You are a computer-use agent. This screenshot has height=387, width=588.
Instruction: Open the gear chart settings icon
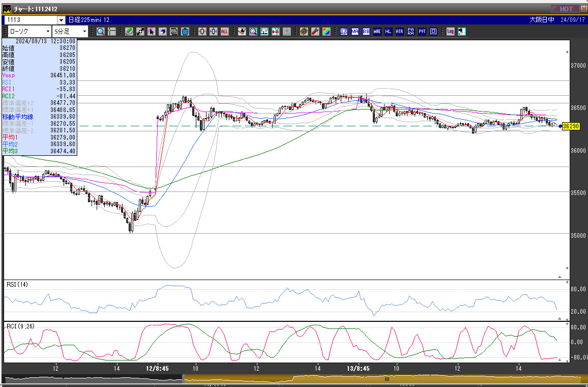coord(304,32)
